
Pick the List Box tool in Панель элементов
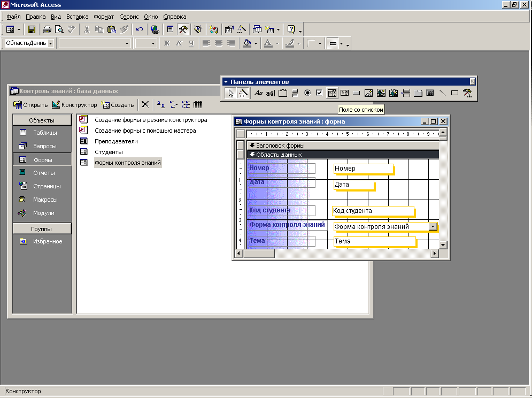344,93
